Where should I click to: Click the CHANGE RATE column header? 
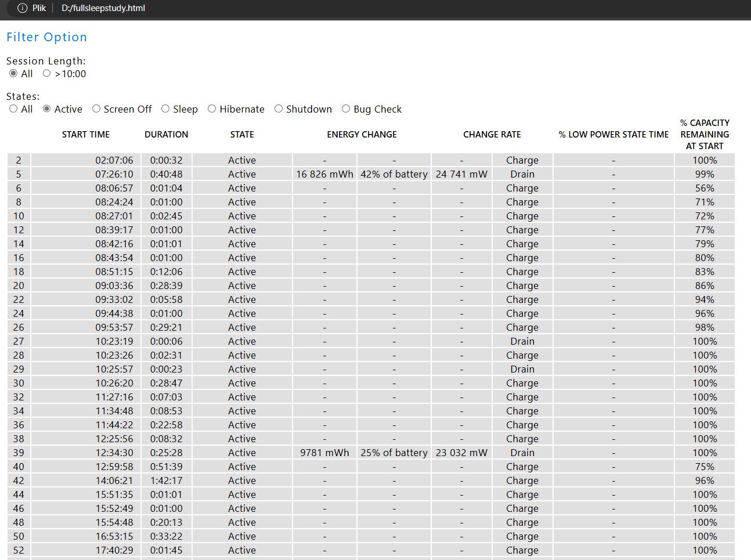click(x=492, y=135)
